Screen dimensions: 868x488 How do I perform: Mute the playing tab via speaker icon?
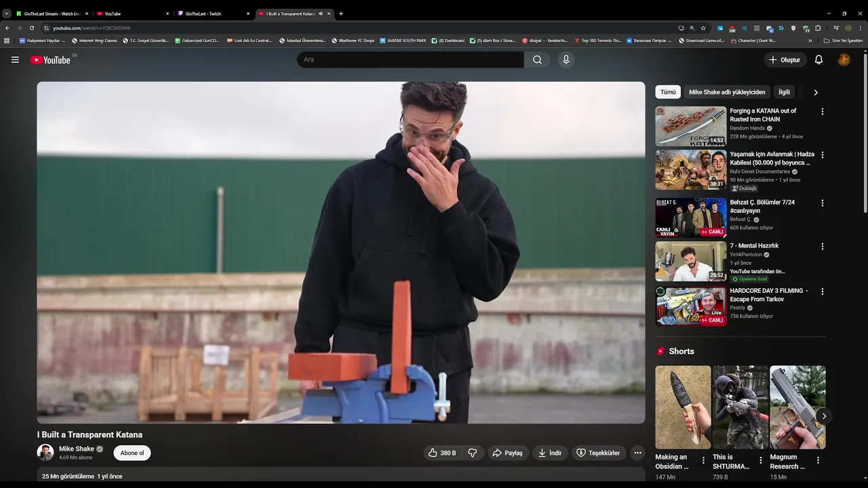(321, 14)
